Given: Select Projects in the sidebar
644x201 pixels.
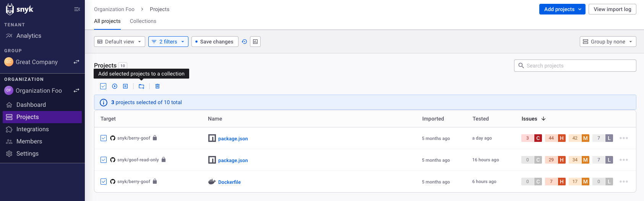Looking at the screenshot, I should pyautogui.click(x=42, y=117).
